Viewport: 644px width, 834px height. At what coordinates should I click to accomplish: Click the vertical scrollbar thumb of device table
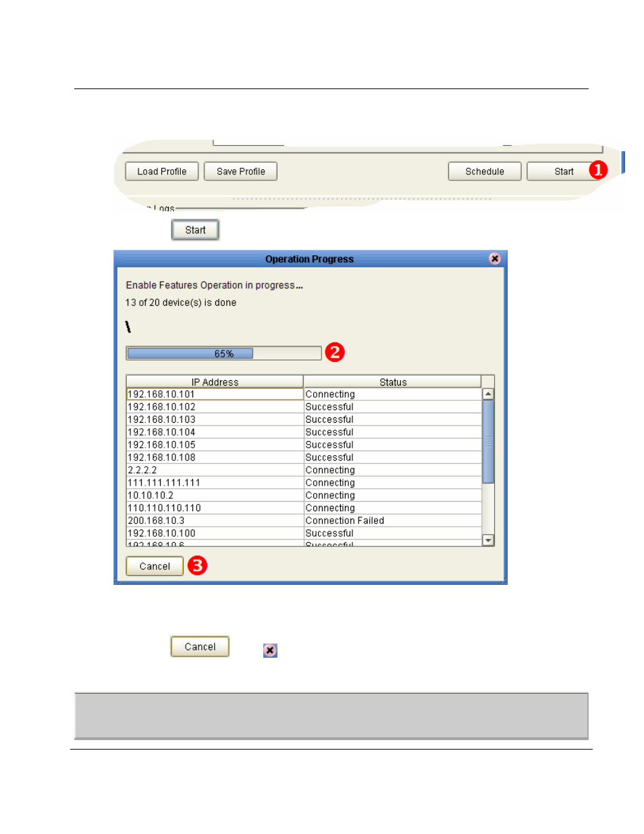tap(488, 442)
